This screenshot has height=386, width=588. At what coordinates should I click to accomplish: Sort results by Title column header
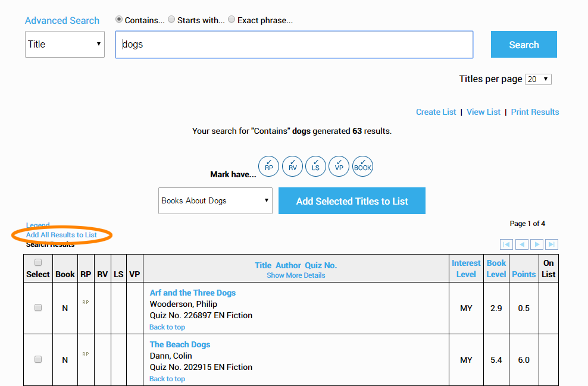point(263,265)
